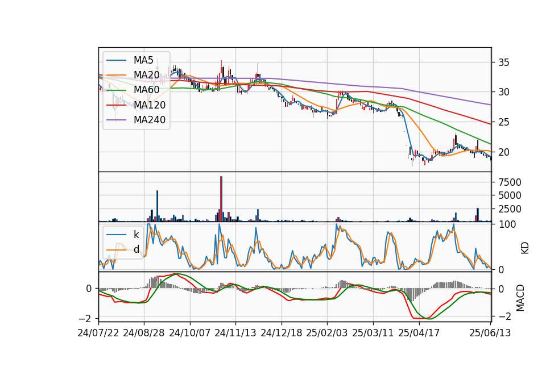Image resolution: width=546 pixels, height=392 pixels.
Task: Click the MA240 legend label
Action: [150, 120]
